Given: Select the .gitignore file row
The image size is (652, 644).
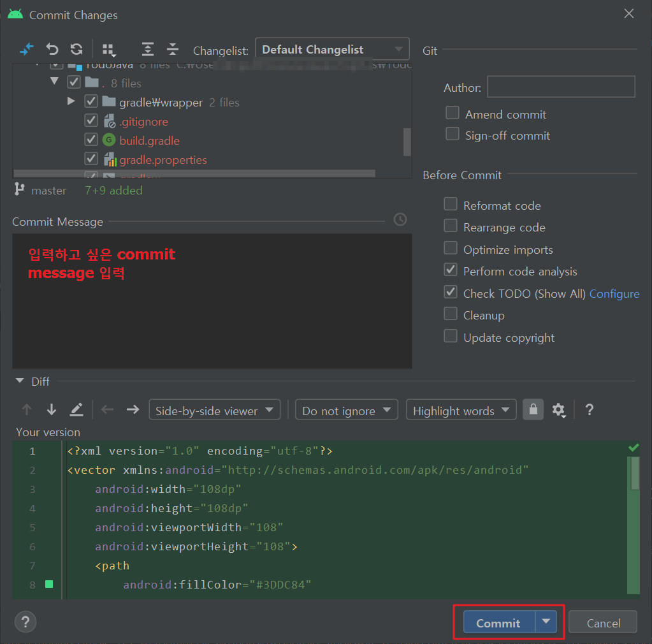Looking at the screenshot, I should click(212, 121).
